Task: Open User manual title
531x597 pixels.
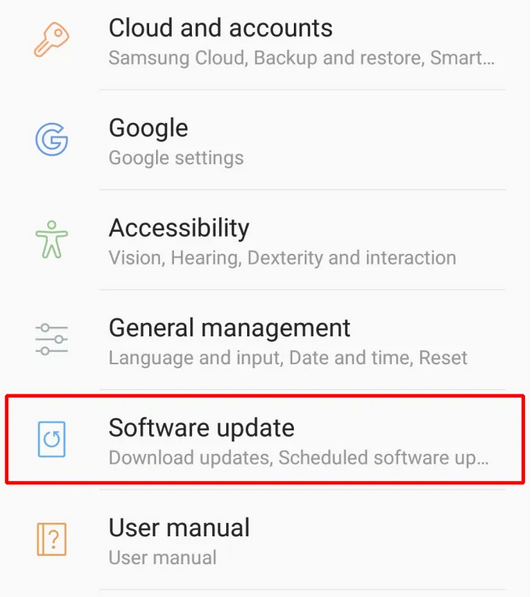Action: click(179, 528)
